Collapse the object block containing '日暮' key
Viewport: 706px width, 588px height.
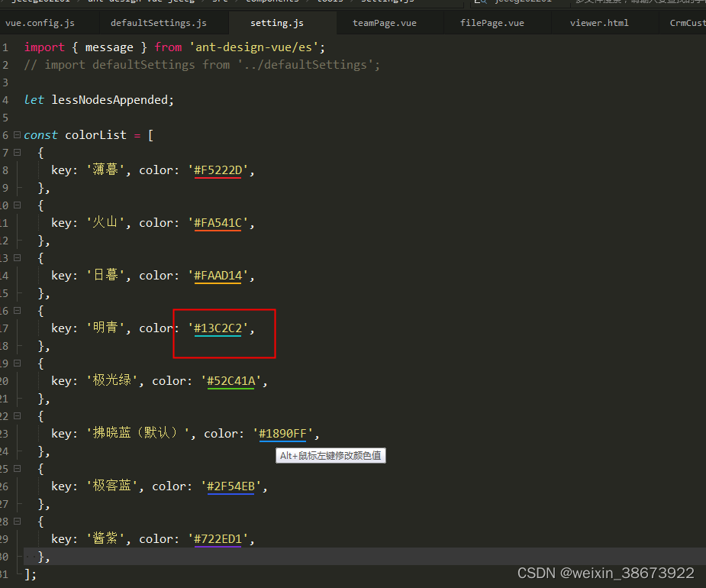coord(17,258)
